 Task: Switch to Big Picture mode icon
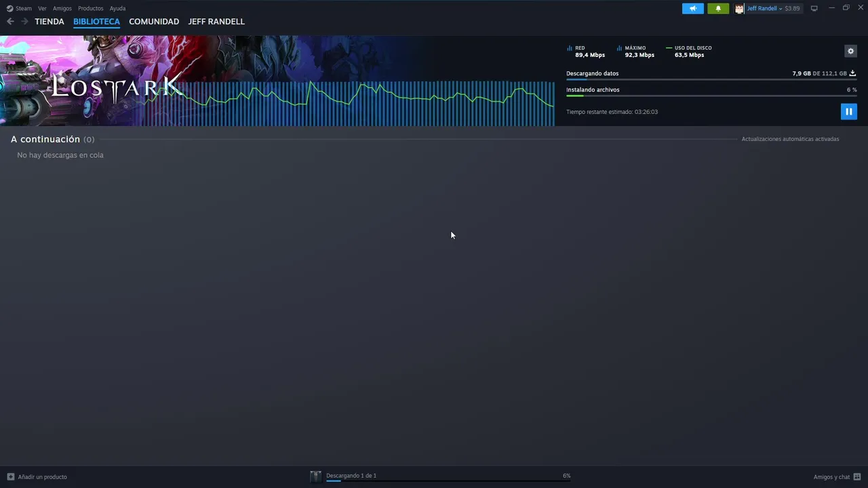pos(814,8)
